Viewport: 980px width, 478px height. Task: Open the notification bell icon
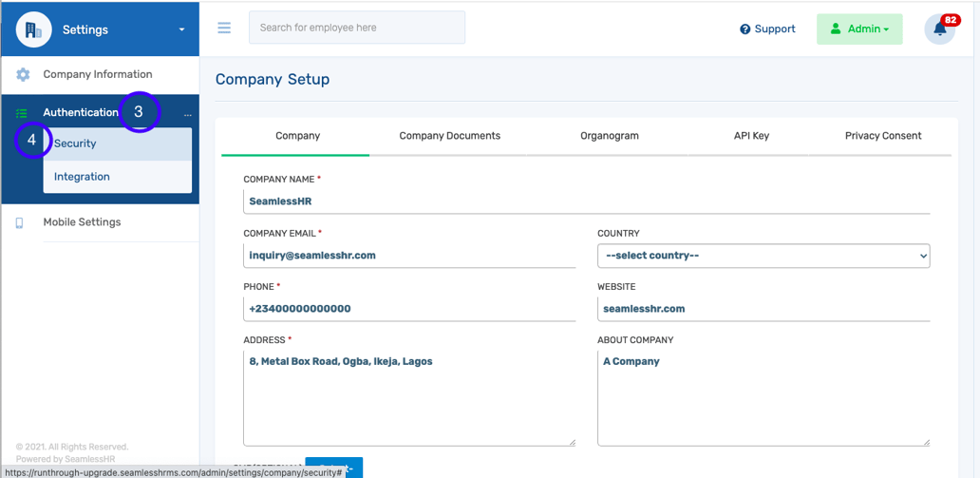[x=939, y=29]
